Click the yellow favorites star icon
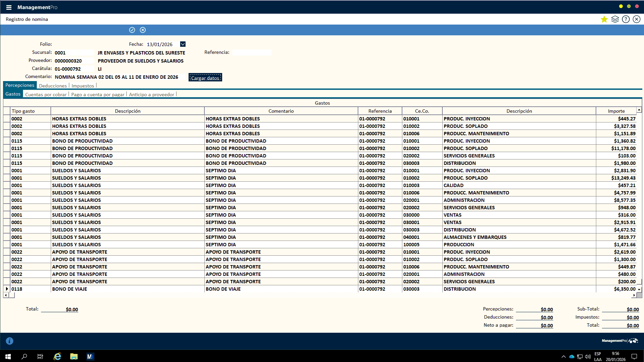The width and height of the screenshot is (644, 362). coord(604,19)
